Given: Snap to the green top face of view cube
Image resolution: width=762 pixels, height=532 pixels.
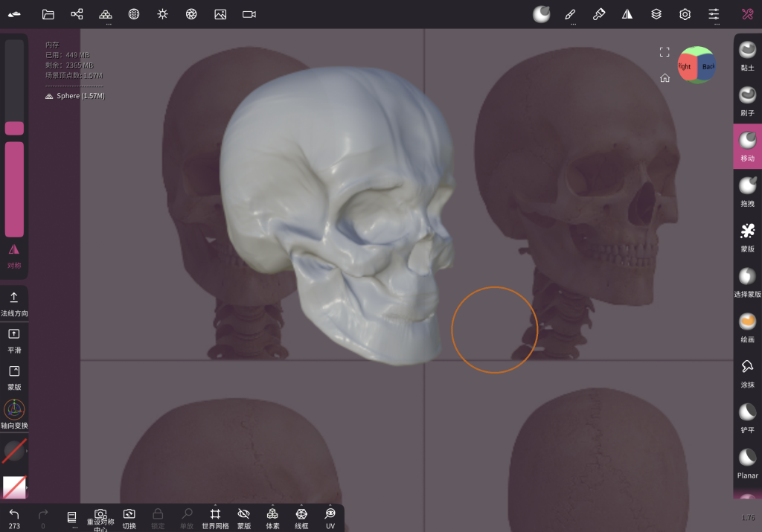Looking at the screenshot, I should tap(697, 51).
